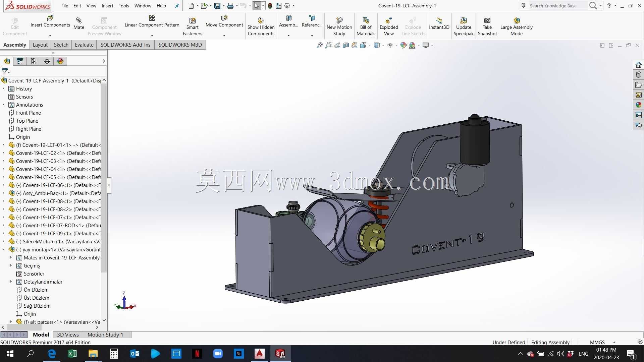Open Windows Start menu
The image size is (644, 362).
pyautogui.click(x=10, y=354)
